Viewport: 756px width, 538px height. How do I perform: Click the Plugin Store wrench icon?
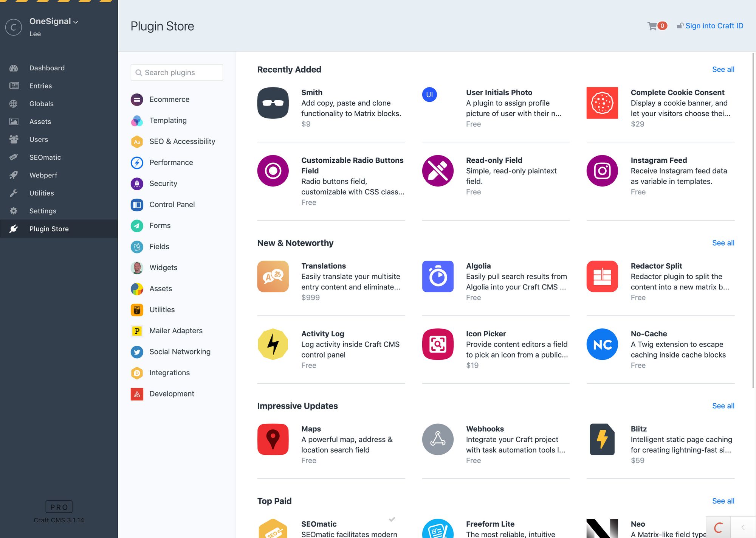click(14, 228)
